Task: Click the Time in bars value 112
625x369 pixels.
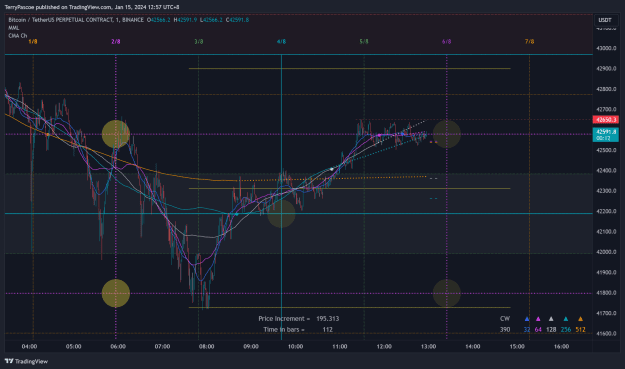Action: click(327, 330)
